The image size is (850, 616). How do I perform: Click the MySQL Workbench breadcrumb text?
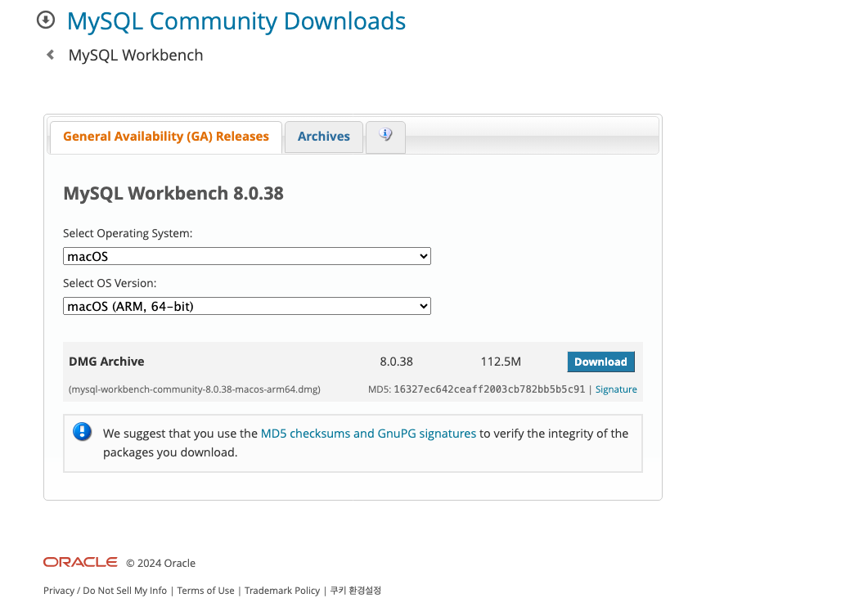tap(136, 56)
